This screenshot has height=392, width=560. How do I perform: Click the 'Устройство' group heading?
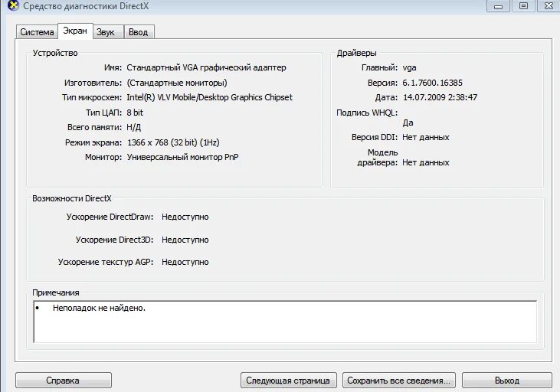pos(55,53)
